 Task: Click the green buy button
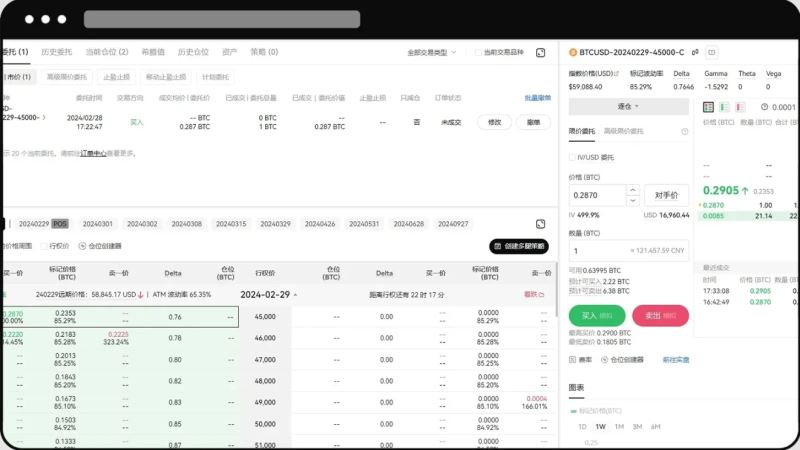[597, 316]
